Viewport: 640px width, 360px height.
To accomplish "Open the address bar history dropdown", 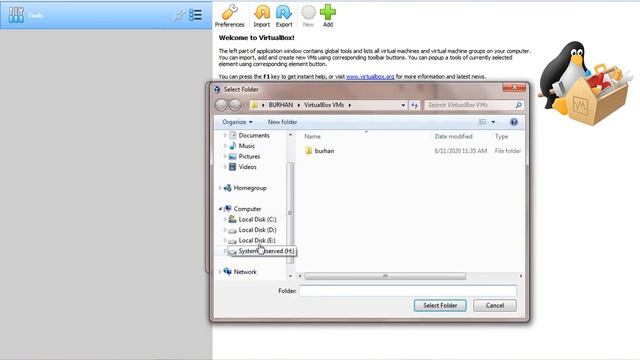I will (x=403, y=105).
